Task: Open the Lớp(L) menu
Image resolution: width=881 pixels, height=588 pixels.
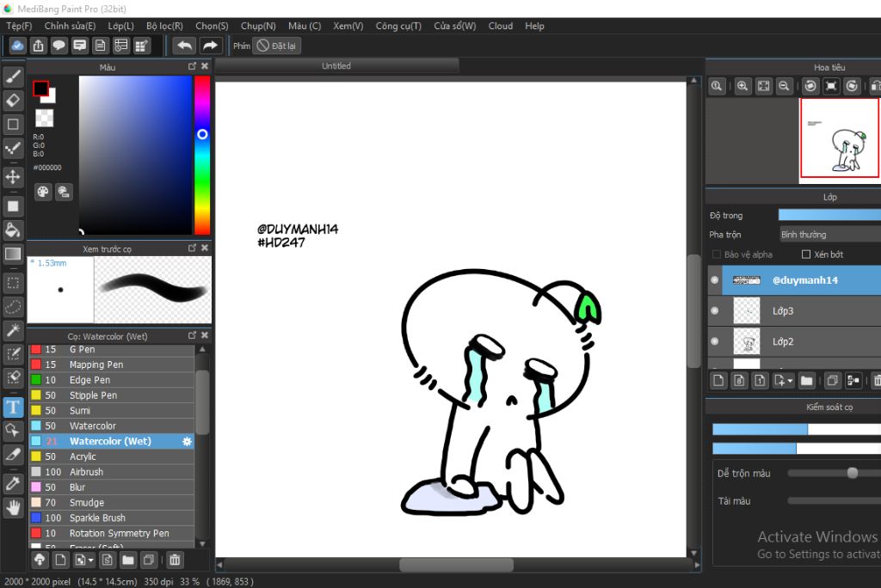Action: (x=120, y=26)
